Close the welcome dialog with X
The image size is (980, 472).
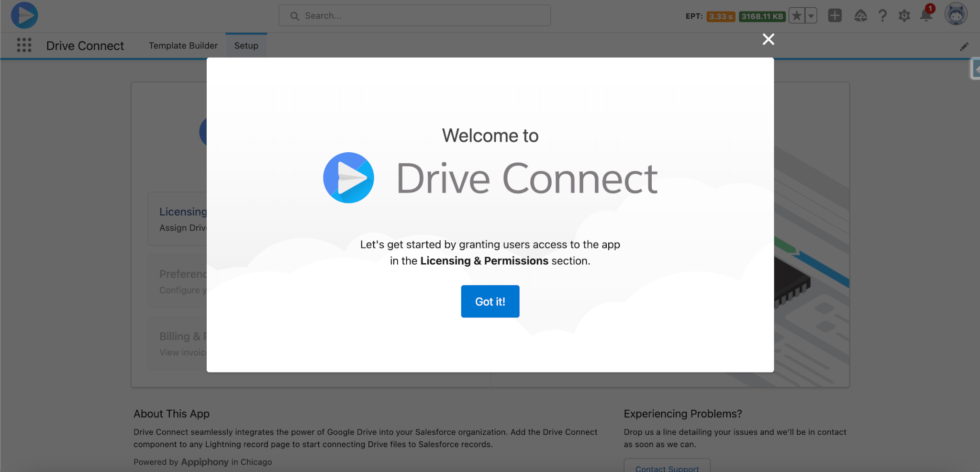pos(768,39)
